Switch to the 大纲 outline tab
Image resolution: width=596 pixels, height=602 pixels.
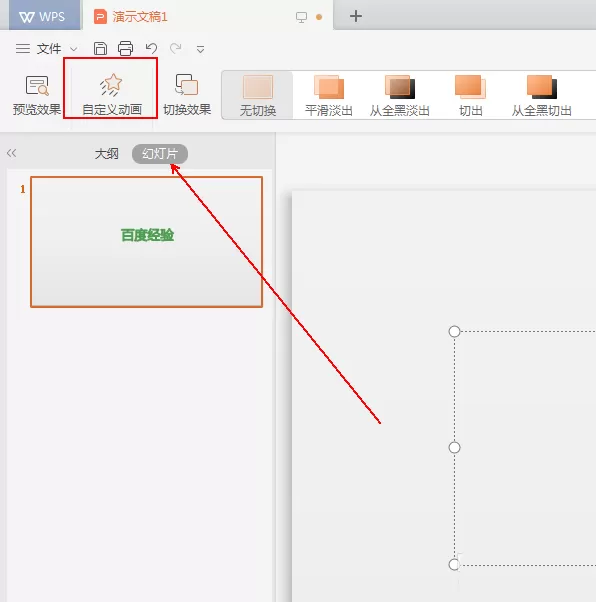(106, 154)
